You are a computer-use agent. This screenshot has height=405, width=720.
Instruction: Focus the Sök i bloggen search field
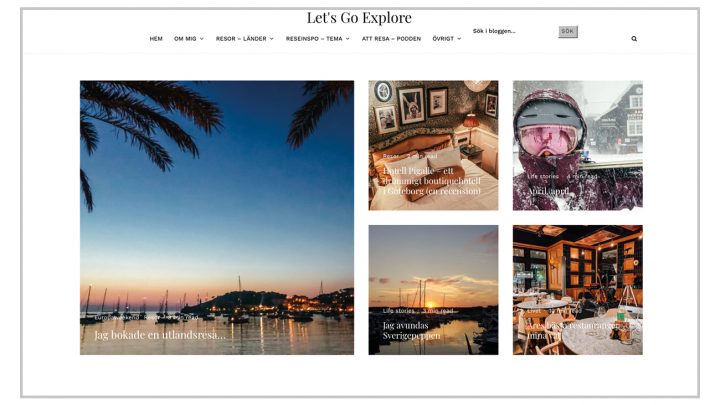pyautogui.click(x=513, y=31)
